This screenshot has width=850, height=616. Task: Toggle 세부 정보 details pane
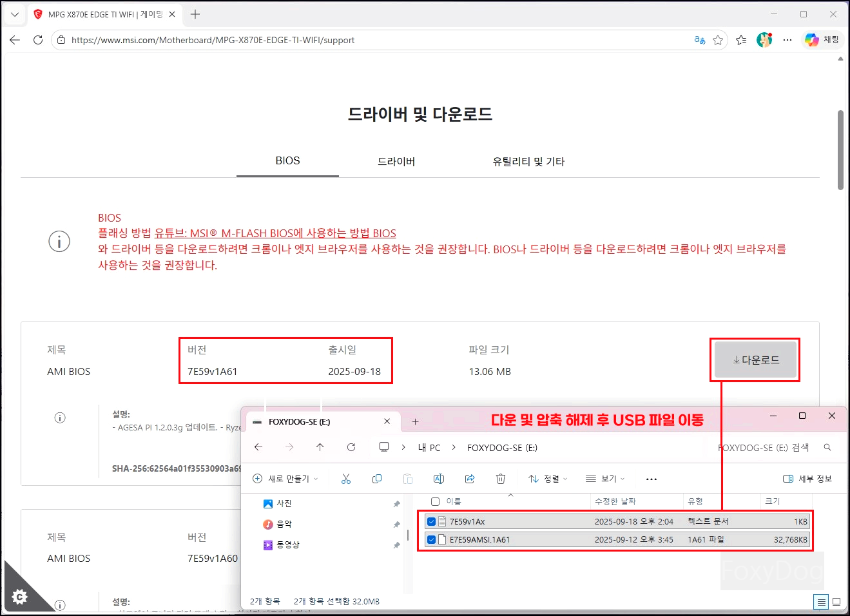click(x=807, y=479)
